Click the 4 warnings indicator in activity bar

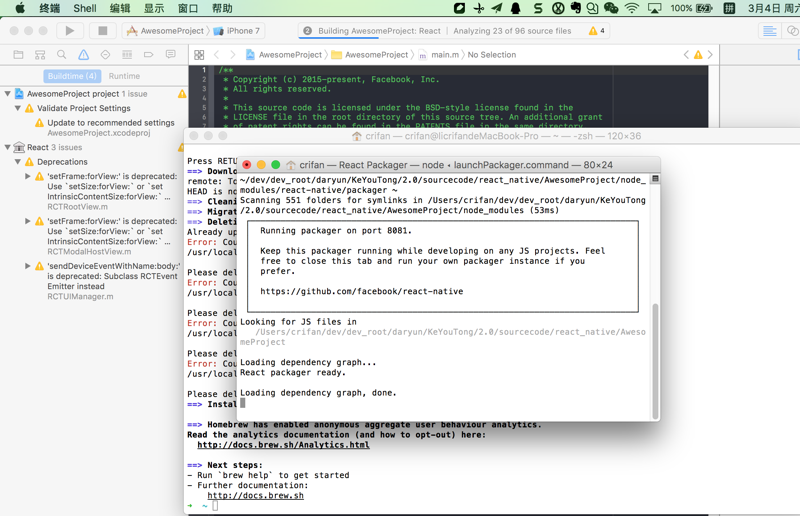(597, 31)
